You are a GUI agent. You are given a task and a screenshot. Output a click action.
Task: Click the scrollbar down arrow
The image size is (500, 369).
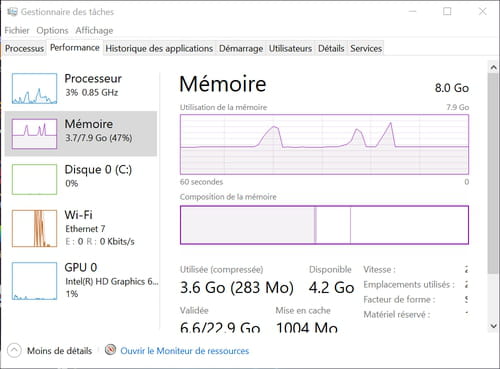click(493, 326)
